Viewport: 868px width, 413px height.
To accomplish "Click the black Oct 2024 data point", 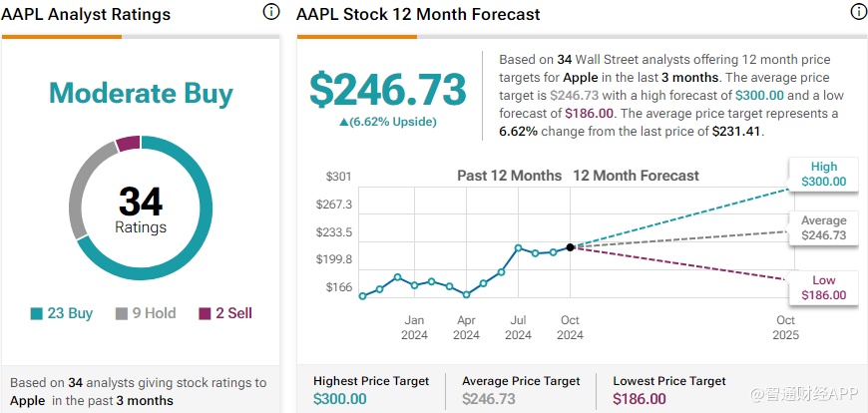I will point(570,247).
